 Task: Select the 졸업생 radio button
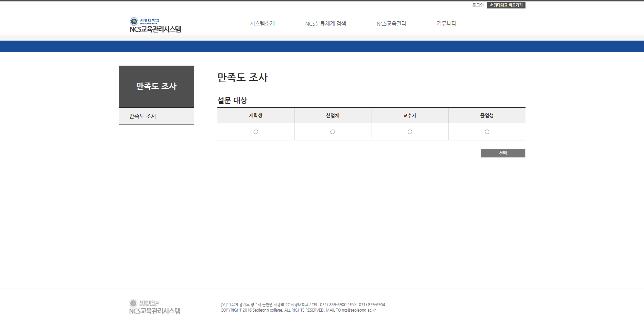[x=487, y=132]
